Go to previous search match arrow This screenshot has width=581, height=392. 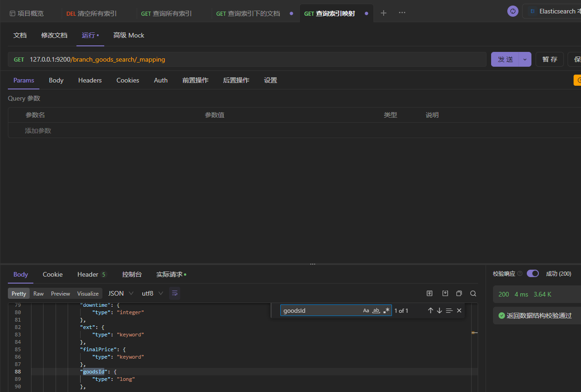tap(430, 310)
